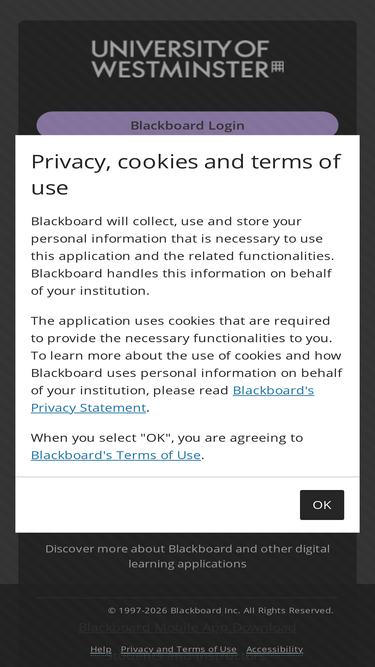
Task: Follow the Blackboard Mobile App Download link
Action: 188,627
